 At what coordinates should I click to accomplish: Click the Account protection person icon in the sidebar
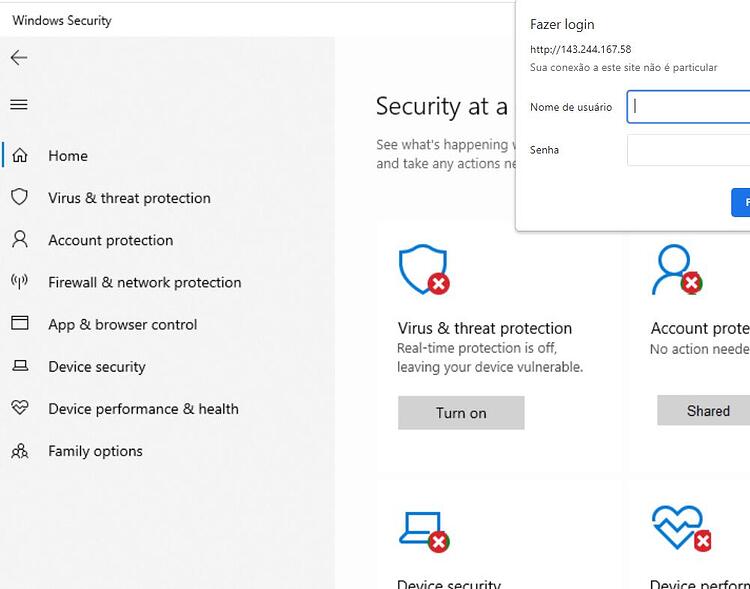point(20,239)
